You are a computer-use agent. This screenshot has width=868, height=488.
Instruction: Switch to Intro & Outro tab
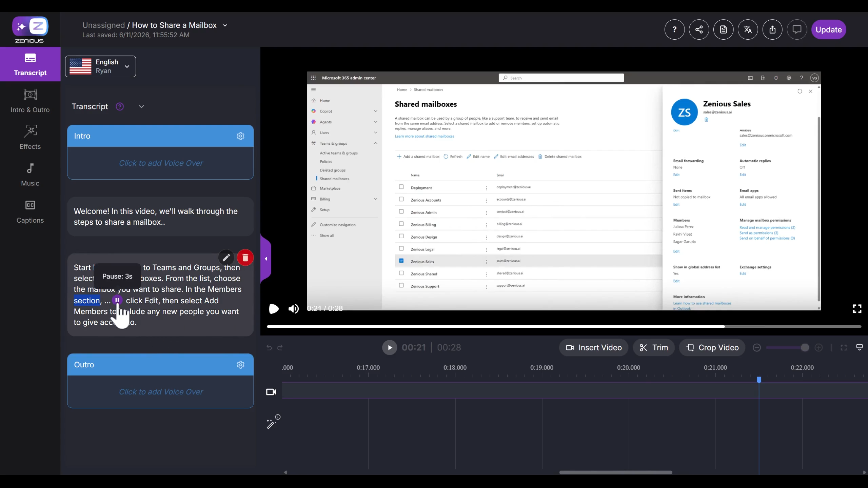click(x=30, y=101)
